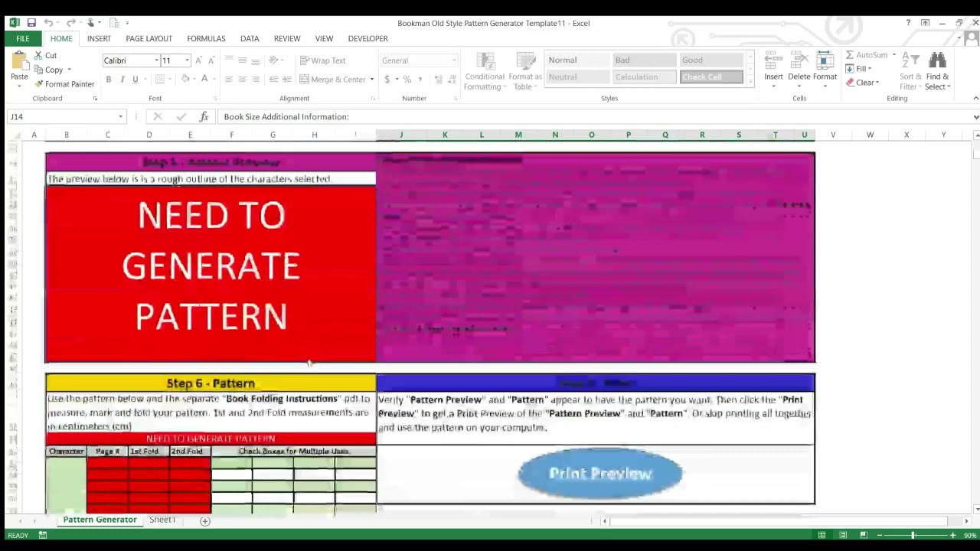This screenshot has height=551, width=980.
Task: Apply comma style to numbers
Action: coord(420,80)
